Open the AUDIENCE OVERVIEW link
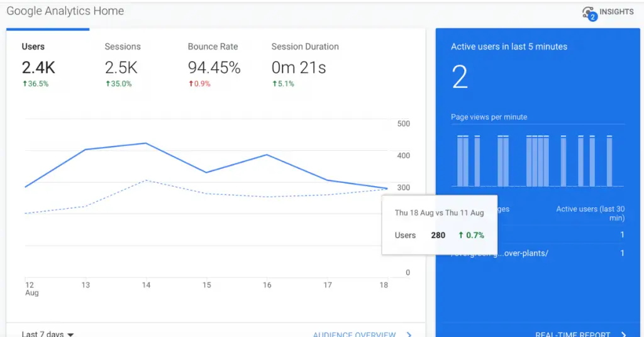 tap(354, 334)
